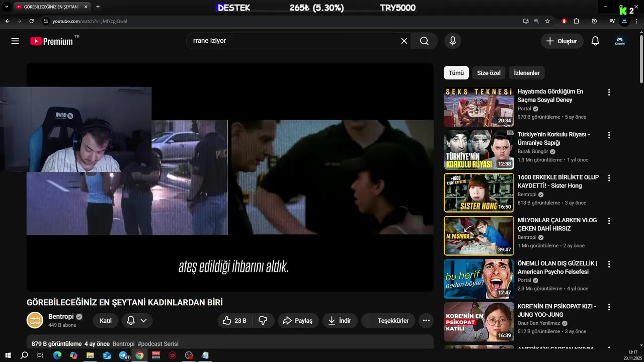Open the tab search chevron
This screenshot has height=362, width=644.
coord(7,7)
